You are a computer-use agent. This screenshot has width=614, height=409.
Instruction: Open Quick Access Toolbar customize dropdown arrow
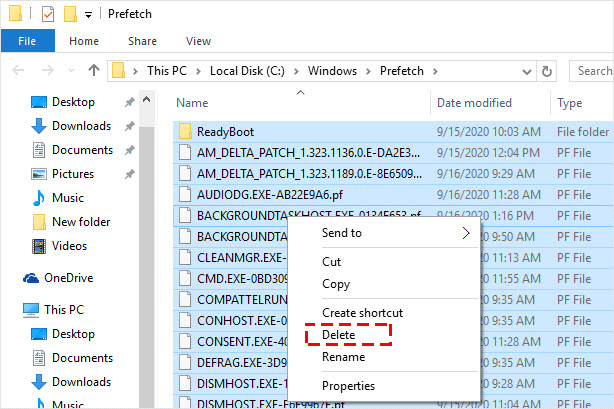click(x=89, y=15)
